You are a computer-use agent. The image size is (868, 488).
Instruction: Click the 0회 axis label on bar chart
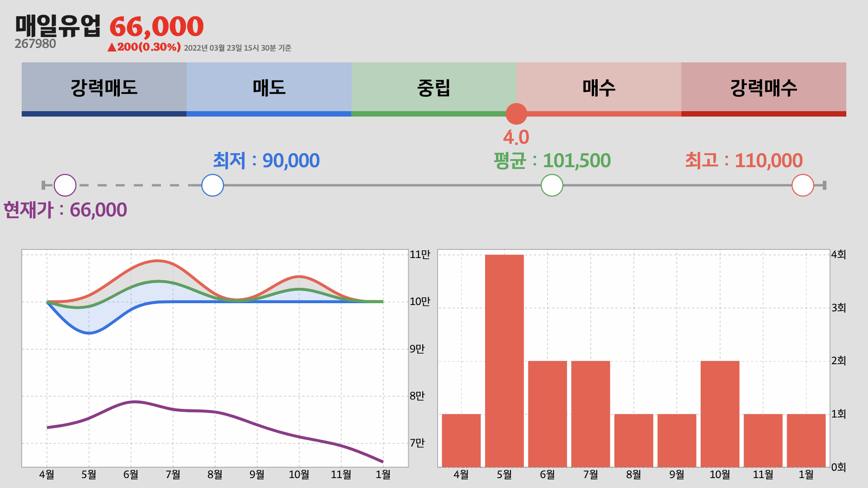tap(839, 467)
